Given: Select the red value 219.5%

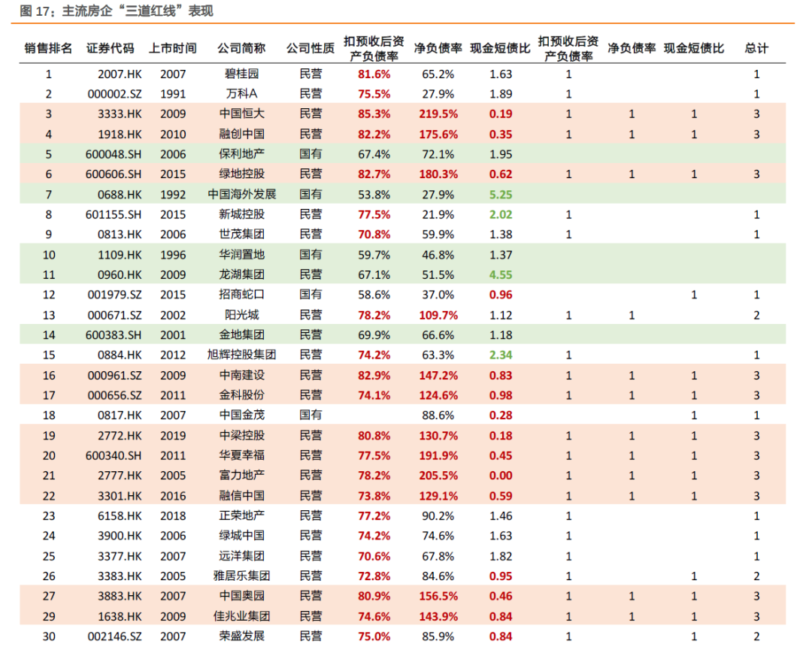Looking at the screenshot, I should (x=438, y=114).
